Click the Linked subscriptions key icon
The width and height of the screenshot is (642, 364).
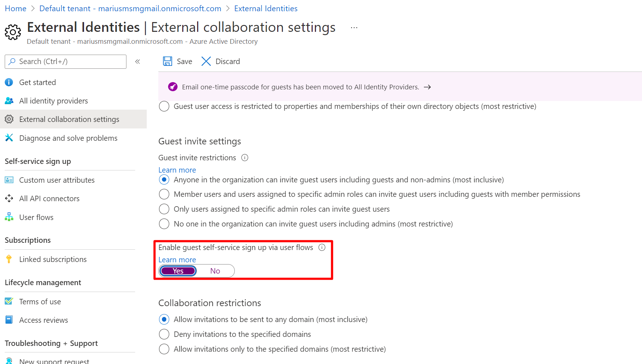(9, 259)
